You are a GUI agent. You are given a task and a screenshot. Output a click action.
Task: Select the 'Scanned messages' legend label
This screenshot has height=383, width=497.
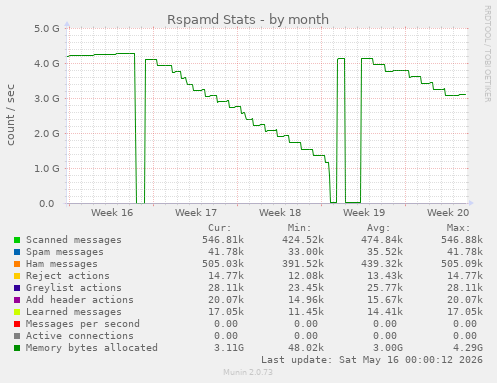pyautogui.click(x=74, y=240)
